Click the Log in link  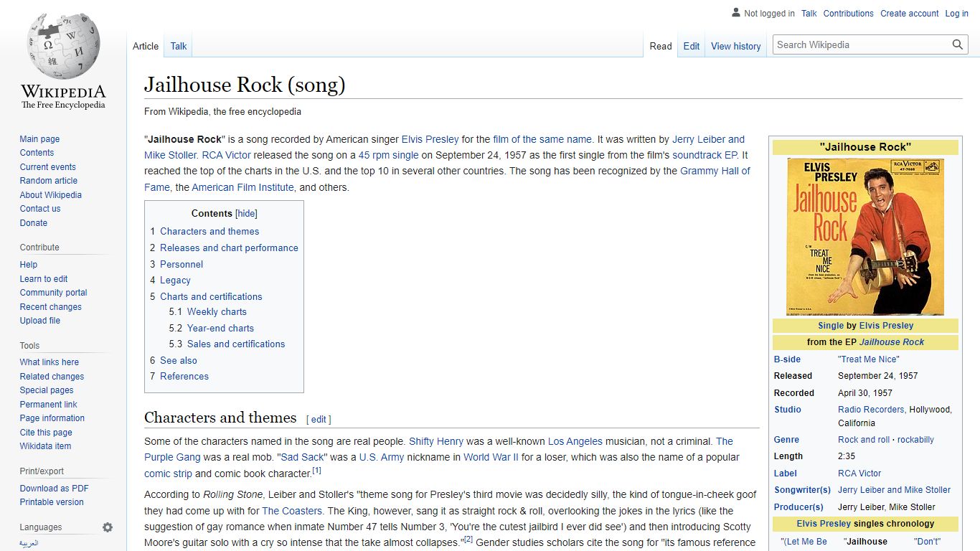956,14
